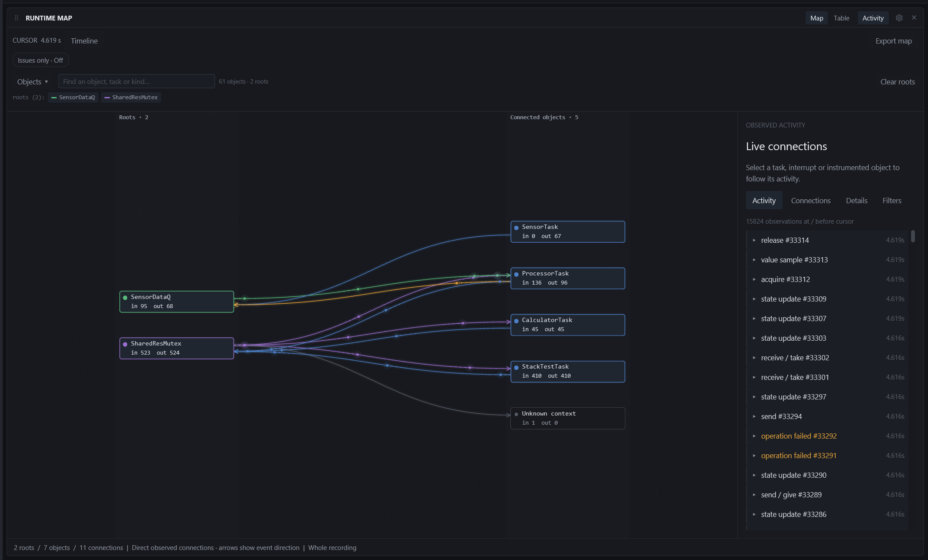Open the Timeline link
Screen dimensions: 928x560
(x=84, y=41)
